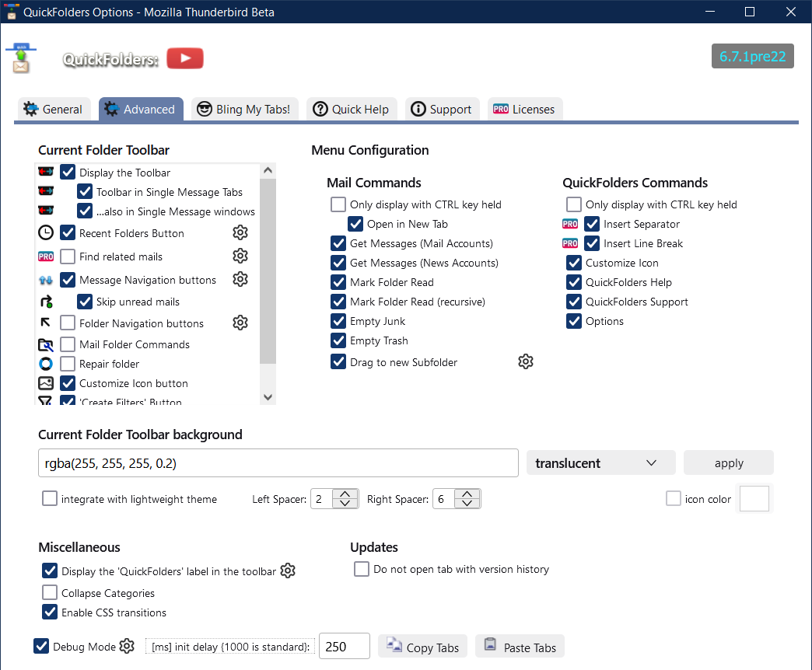
Task: Go to the Quick Help tab
Action: tap(352, 109)
